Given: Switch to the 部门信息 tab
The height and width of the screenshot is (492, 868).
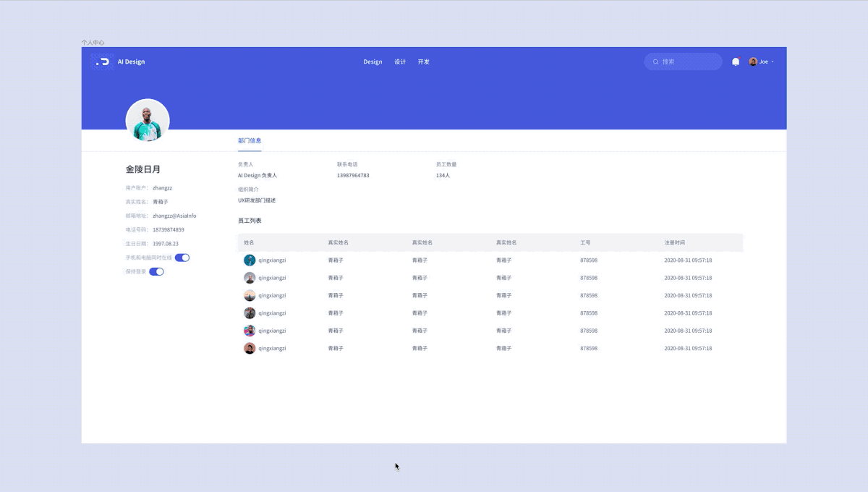Looking at the screenshot, I should coord(250,140).
